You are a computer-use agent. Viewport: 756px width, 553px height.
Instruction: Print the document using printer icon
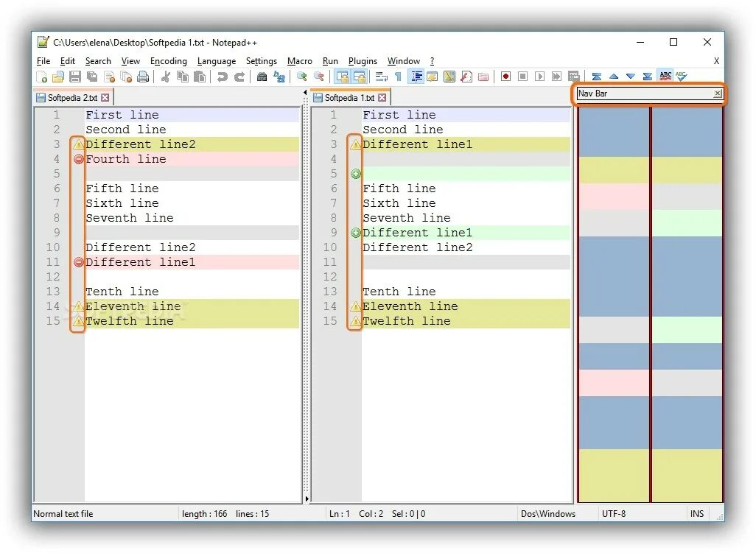[x=143, y=77]
